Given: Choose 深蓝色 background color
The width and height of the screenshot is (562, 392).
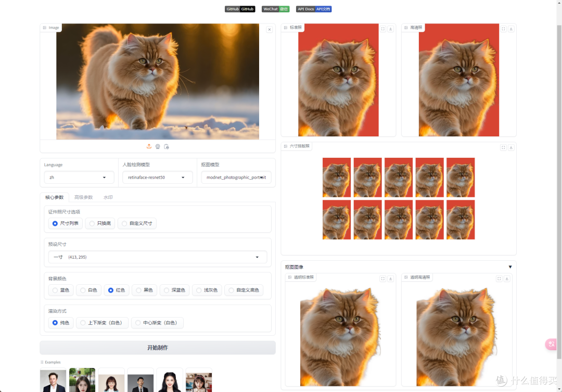Looking at the screenshot, I should pos(174,290).
